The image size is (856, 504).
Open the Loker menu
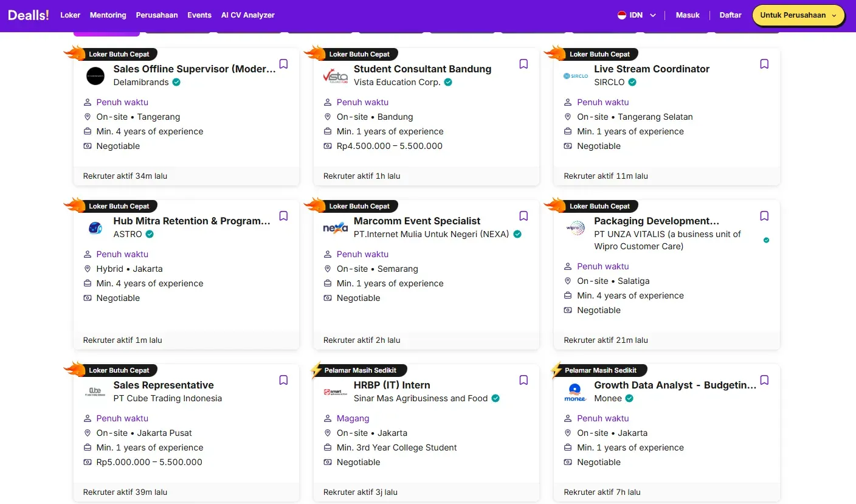coord(71,15)
